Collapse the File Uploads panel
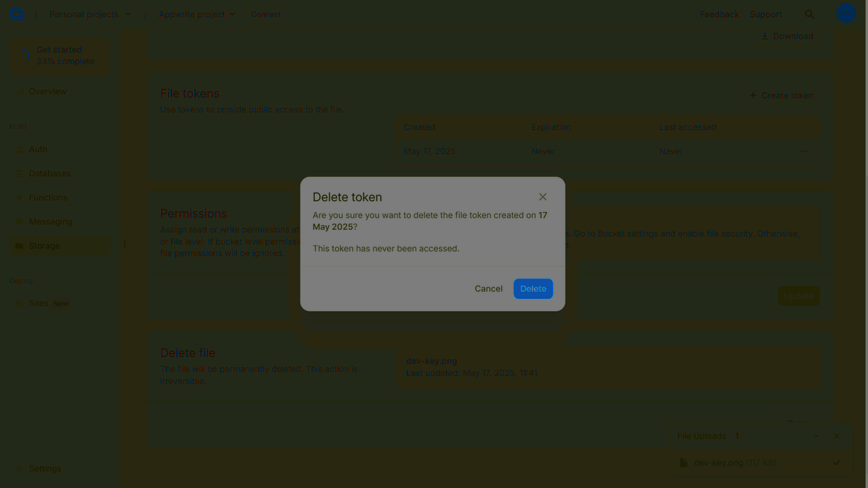The image size is (868, 488). [x=816, y=436]
